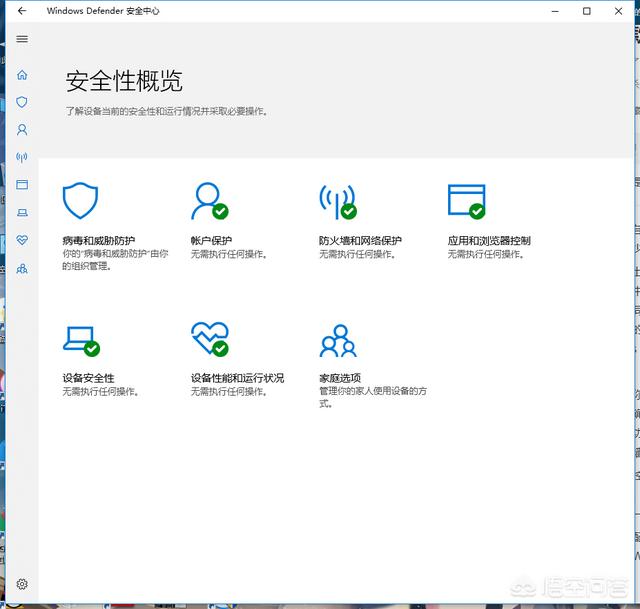This screenshot has height=609, width=640.
Task: Click the 安全性概览 page heading
Action: pyautogui.click(x=124, y=81)
